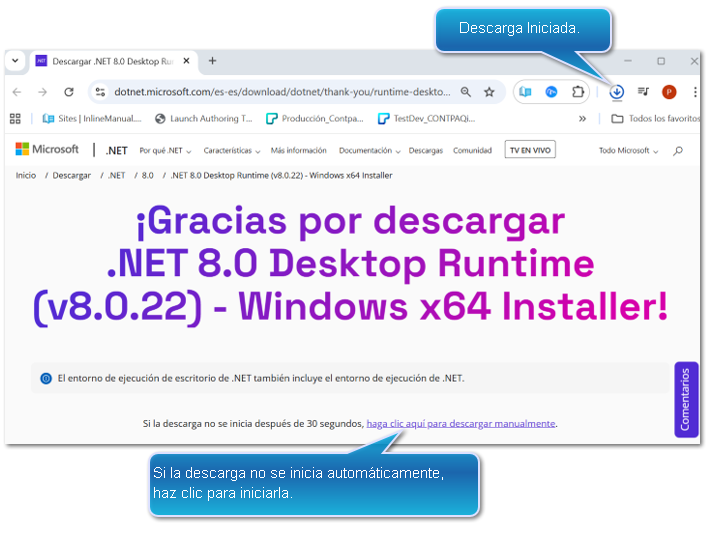Open the Extensions puzzle icon
The width and height of the screenshot is (709, 560).
577,92
